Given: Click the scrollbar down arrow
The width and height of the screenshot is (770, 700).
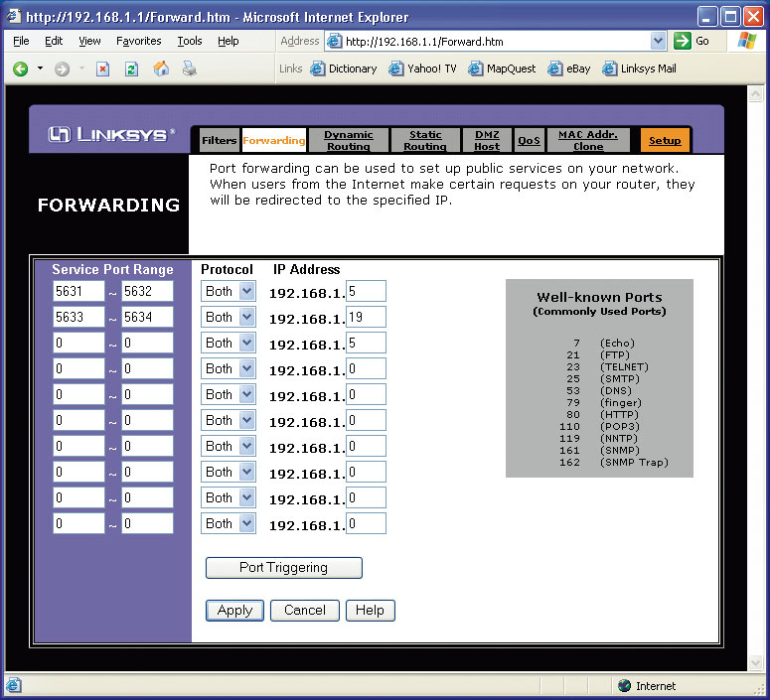Looking at the screenshot, I should pos(755,663).
